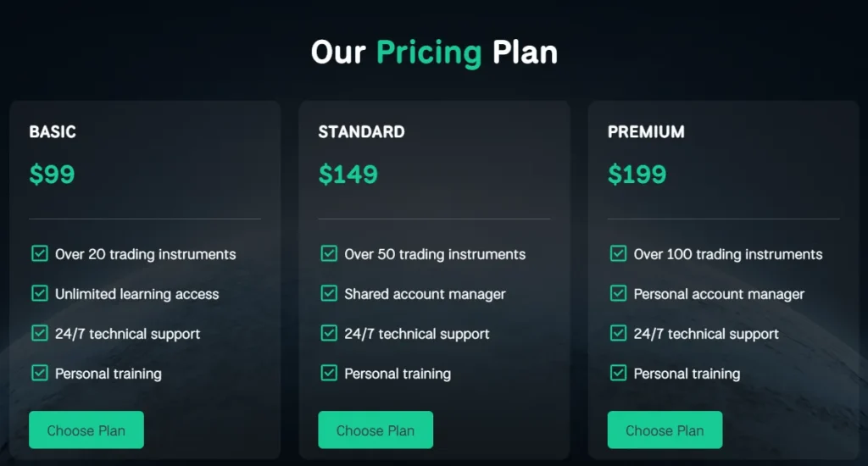868x466 pixels.
Task: Click Choose Plan button for Basic
Action: 86,430
